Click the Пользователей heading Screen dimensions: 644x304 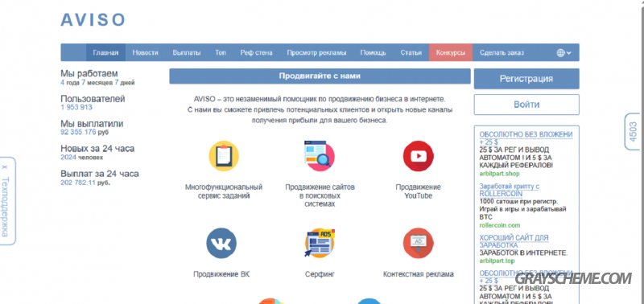point(93,99)
